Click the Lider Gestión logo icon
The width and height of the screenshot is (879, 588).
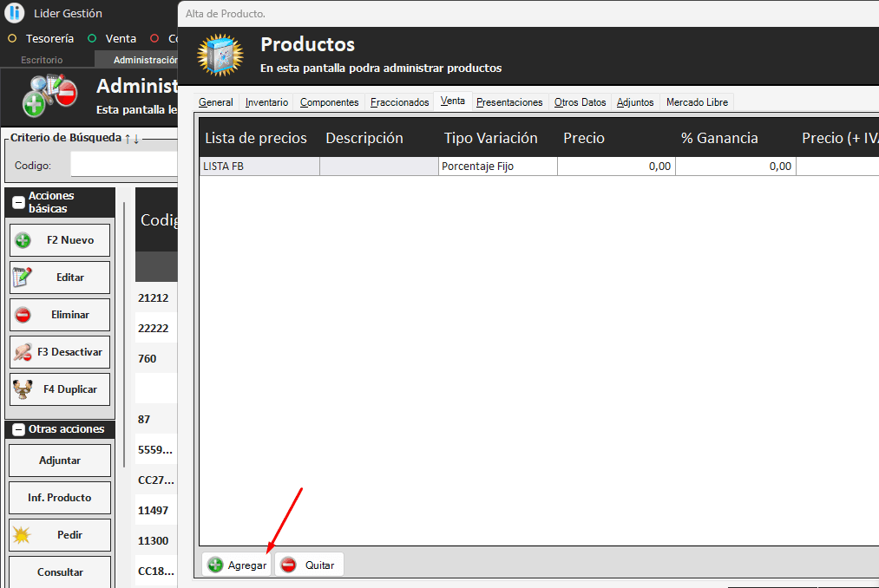pyautogui.click(x=14, y=13)
